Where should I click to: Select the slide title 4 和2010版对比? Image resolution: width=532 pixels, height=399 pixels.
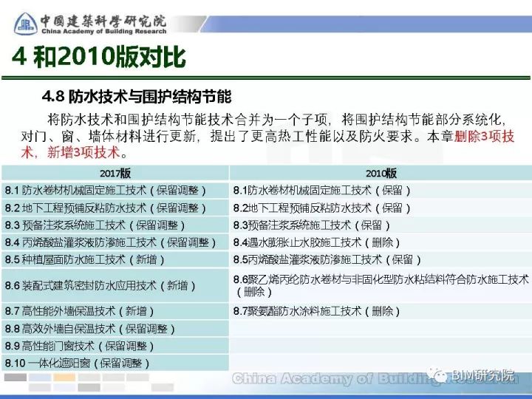point(99,57)
